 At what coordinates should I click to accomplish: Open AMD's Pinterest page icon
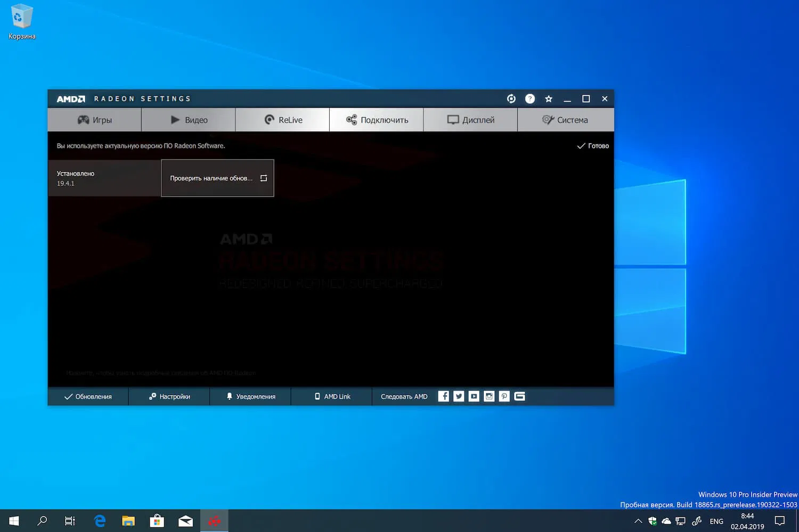pyautogui.click(x=504, y=396)
